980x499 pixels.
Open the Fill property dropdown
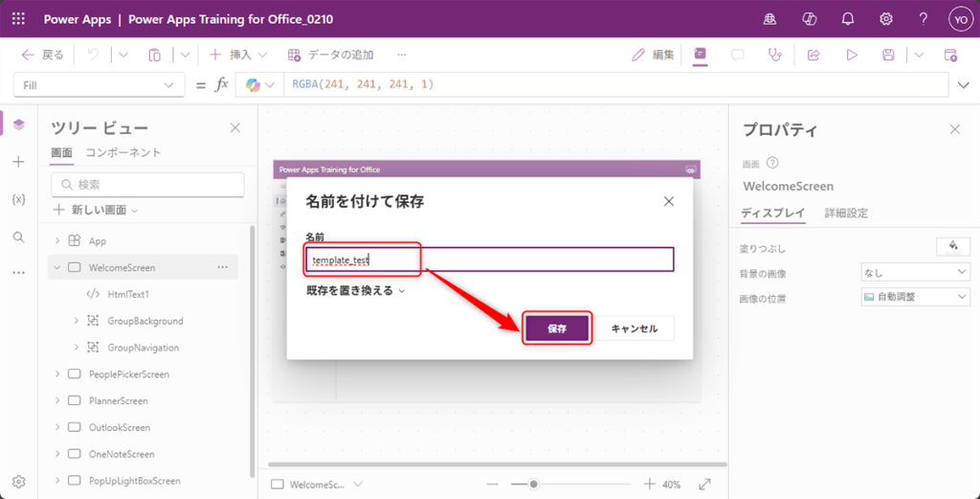pyautogui.click(x=99, y=85)
